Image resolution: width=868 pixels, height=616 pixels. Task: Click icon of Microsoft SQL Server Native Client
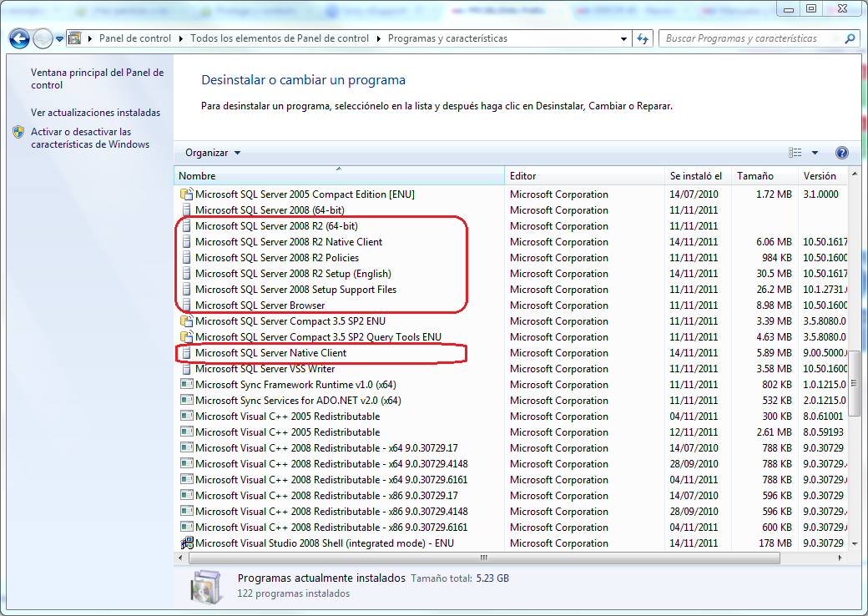187,353
